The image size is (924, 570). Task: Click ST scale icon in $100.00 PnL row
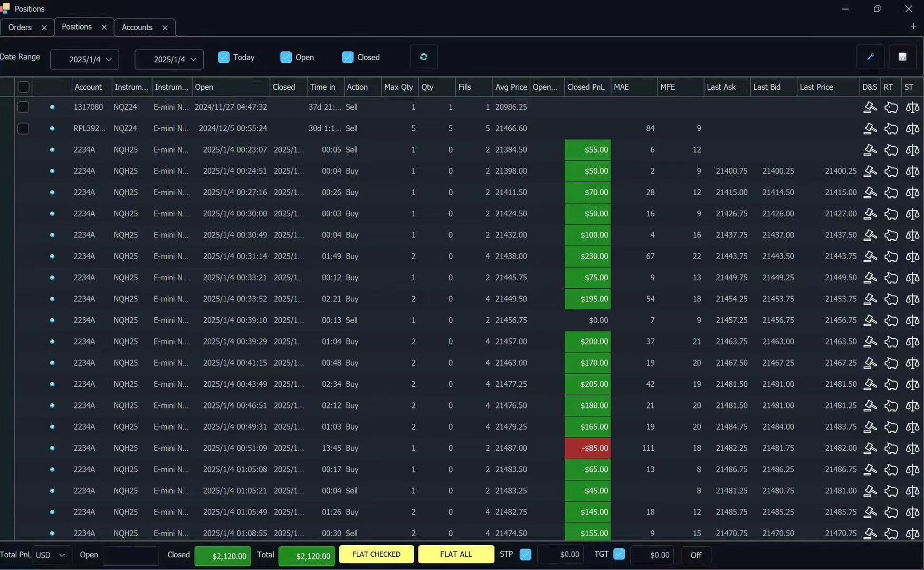pos(912,235)
